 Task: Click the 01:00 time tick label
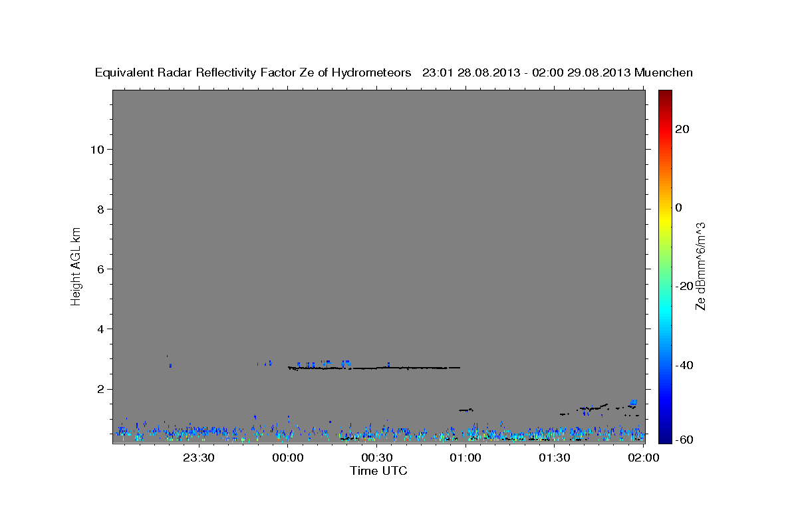pos(465,458)
